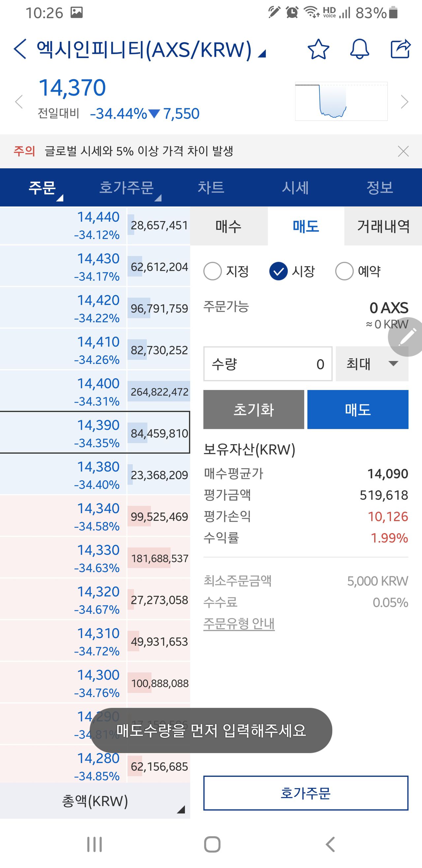Select 예약 reserved order type
This screenshot has width=422, height=868.
point(358,271)
